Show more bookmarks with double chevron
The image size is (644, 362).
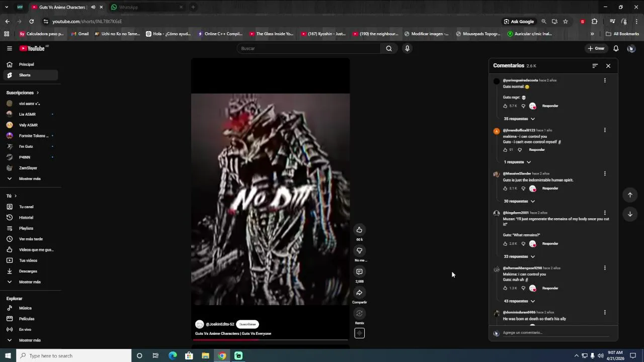592,34
